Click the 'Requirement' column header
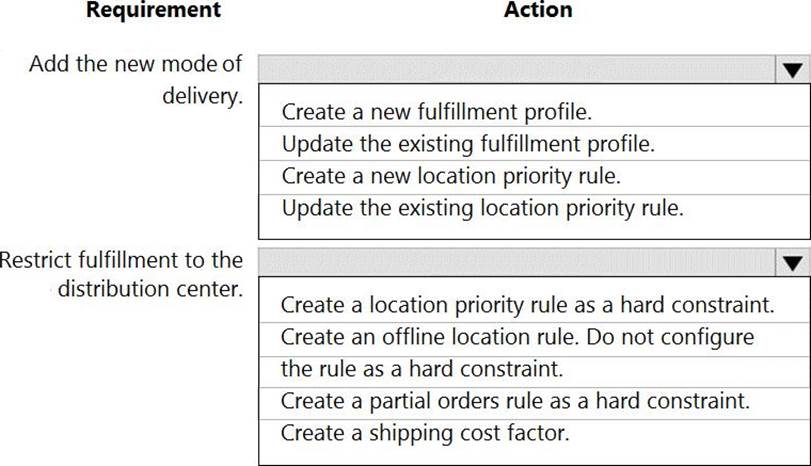The width and height of the screenshot is (811, 466). 153,11
